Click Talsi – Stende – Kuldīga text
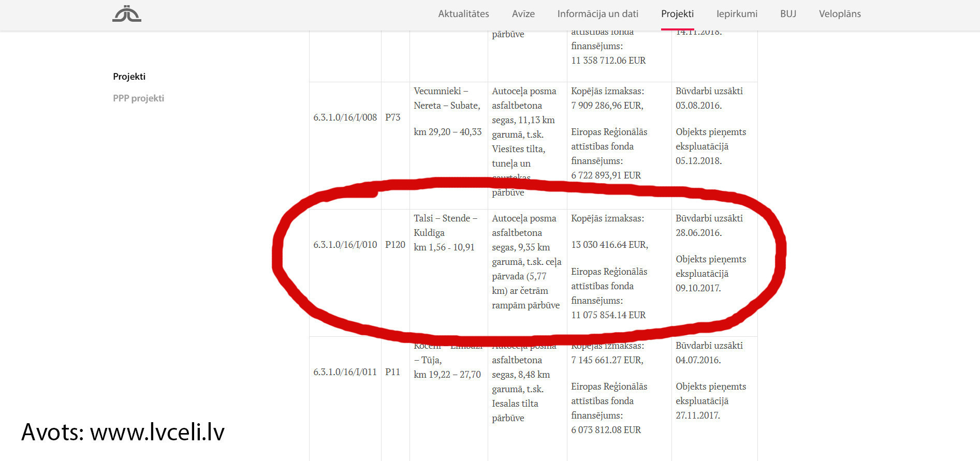Screen dimensions: 980x461 (445, 226)
